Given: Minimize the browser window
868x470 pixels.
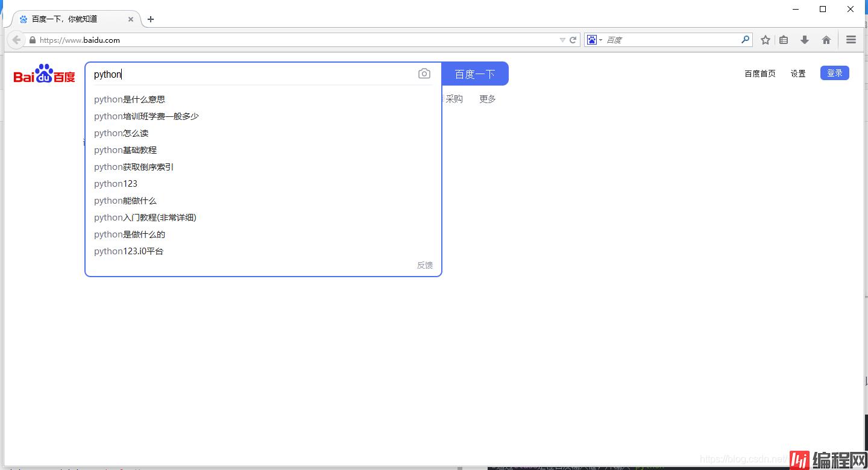Looking at the screenshot, I should [796, 9].
